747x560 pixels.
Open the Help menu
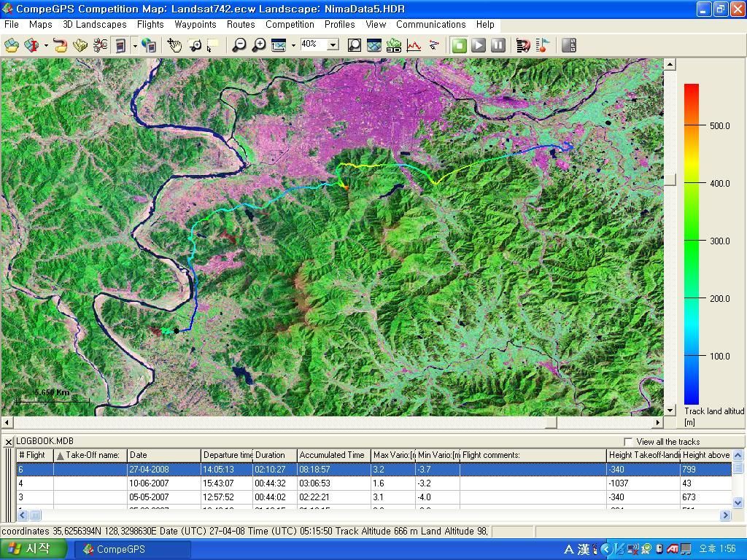(485, 24)
